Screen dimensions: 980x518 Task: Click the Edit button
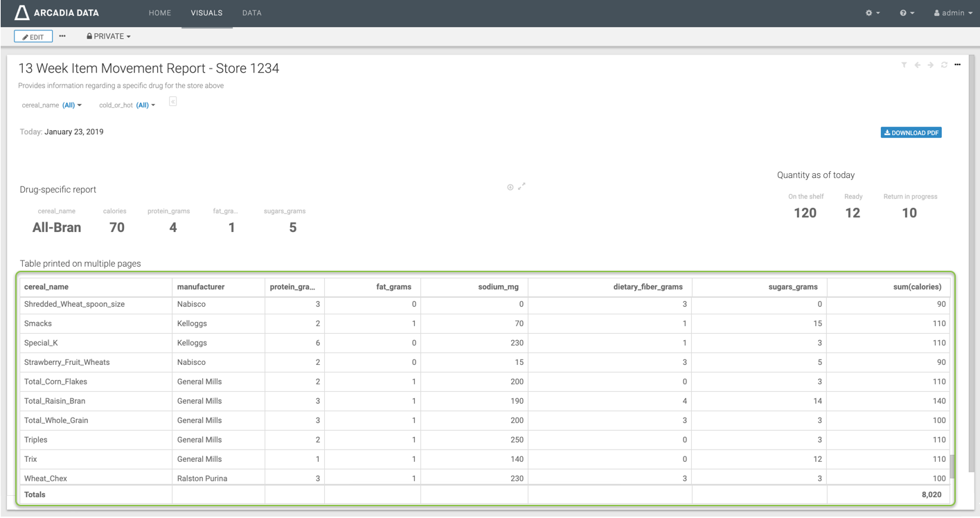coord(33,37)
